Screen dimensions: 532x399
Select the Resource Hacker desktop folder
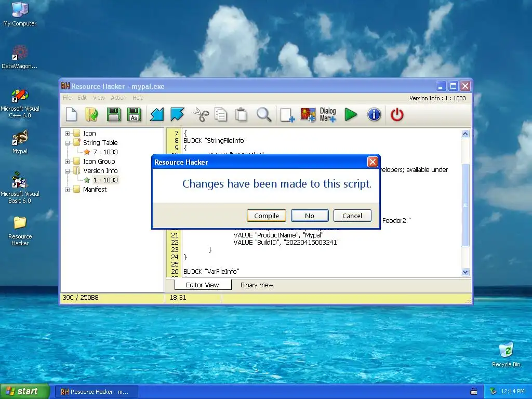click(20, 231)
